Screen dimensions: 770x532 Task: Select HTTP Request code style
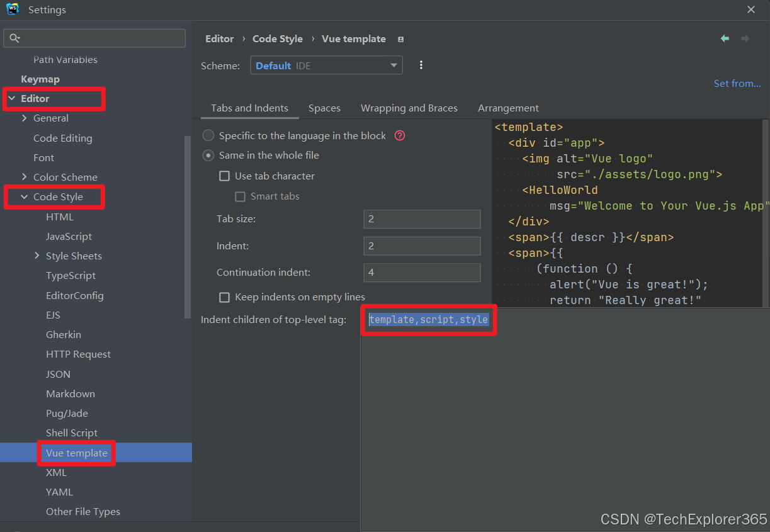tap(78, 354)
